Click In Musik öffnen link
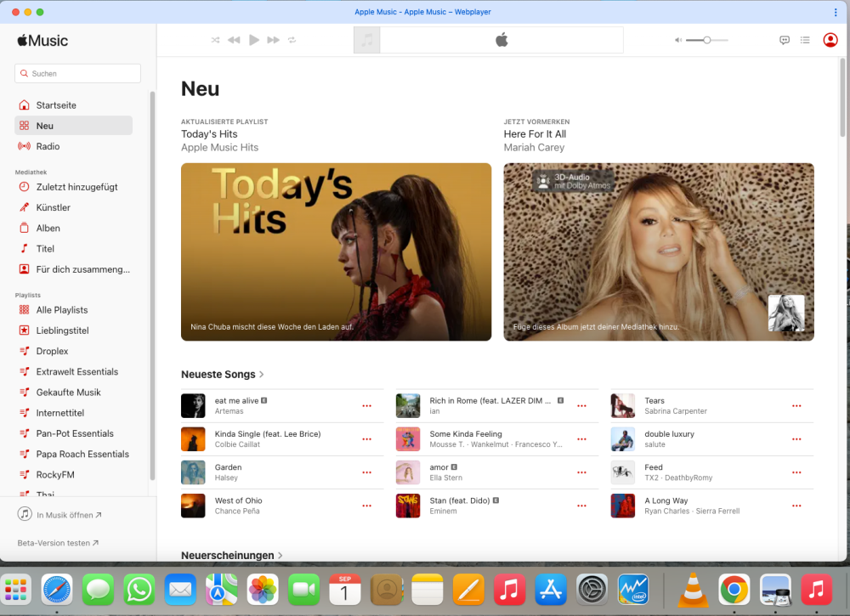The image size is (850, 616). point(59,515)
